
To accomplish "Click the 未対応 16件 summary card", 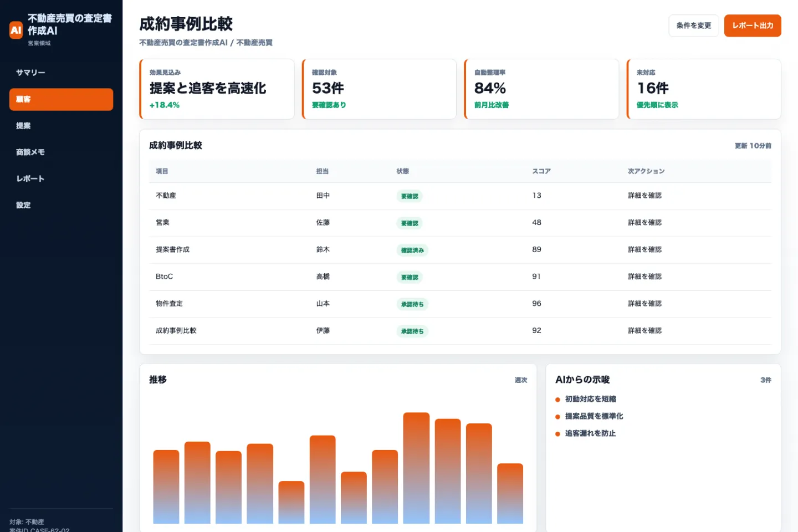I will pos(704,89).
